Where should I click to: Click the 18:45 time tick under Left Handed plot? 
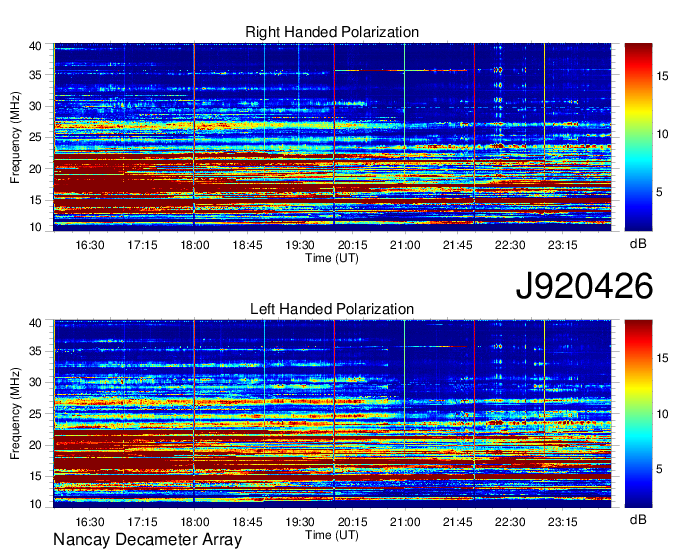[247, 522]
